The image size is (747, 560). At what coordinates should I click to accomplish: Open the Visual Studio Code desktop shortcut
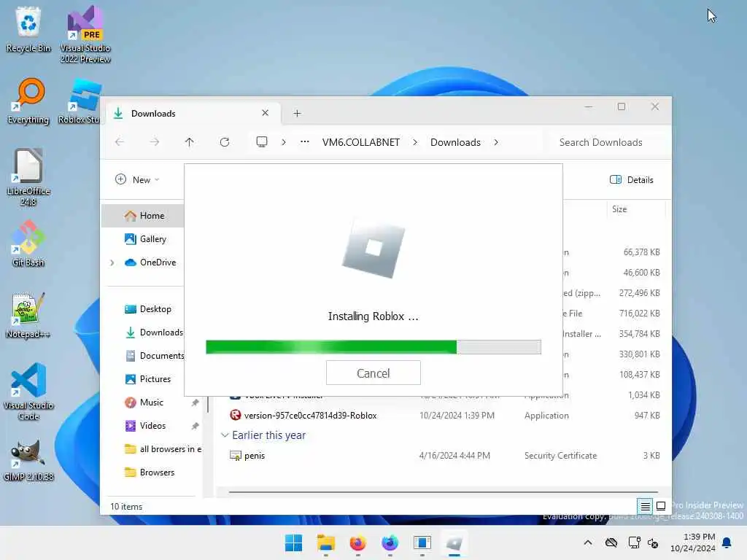(28, 392)
